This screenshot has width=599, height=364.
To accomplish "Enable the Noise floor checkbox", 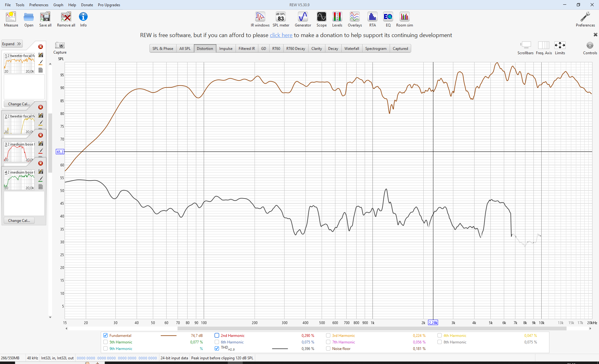I will point(328,349).
